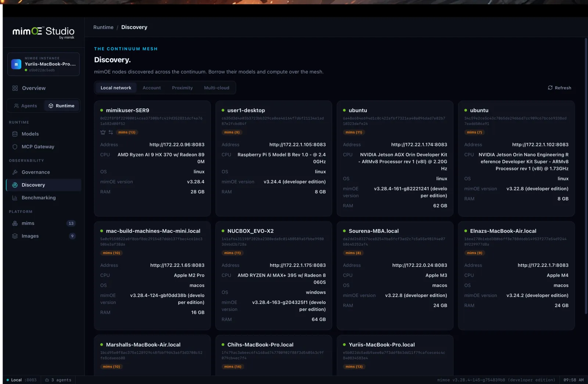Click address http://172.22.0.24:8083
This screenshot has width=588, height=384.
pyautogui.click(x=420, y=265)
